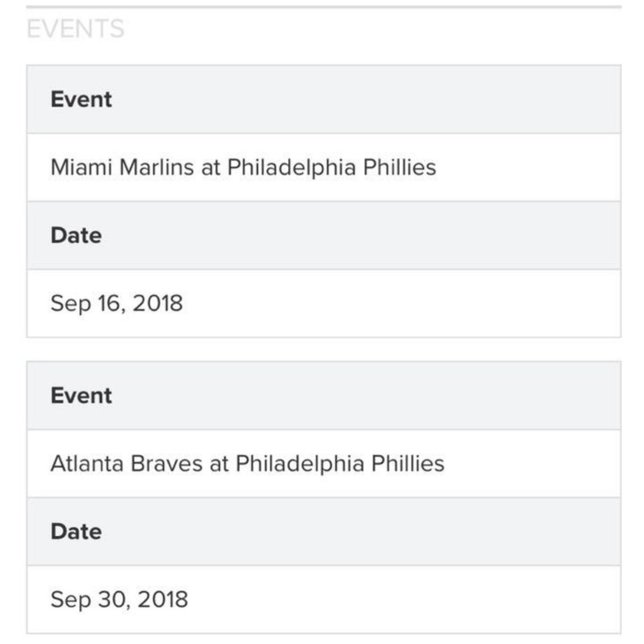644x644 pixels.
Task: Click the EVENTS section heading
Action: pos(75,29)
